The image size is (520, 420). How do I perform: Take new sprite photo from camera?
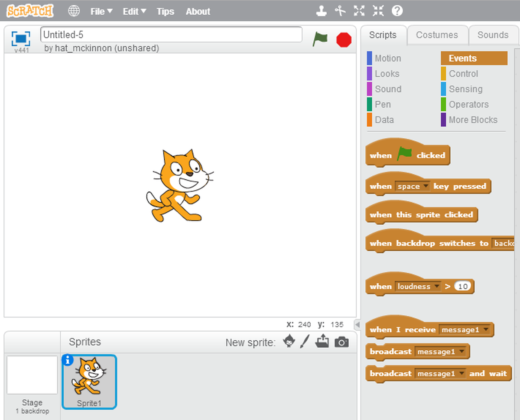coord(341,342)
